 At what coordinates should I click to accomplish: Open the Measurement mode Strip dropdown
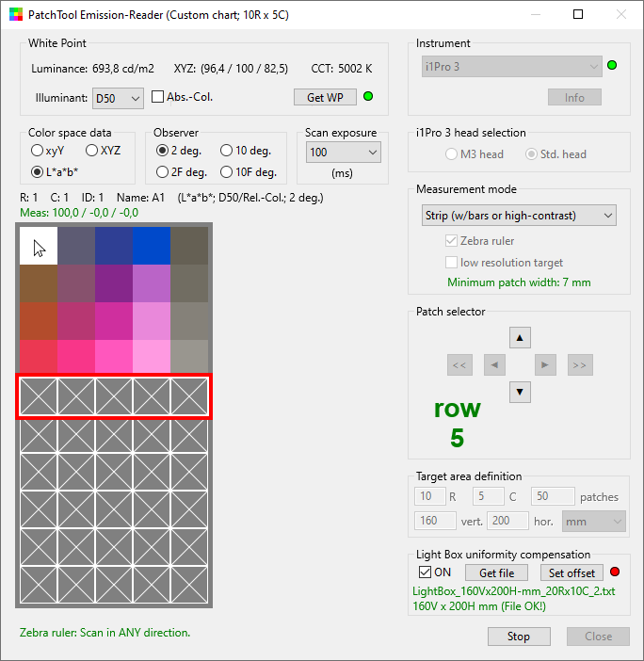tap(517, 216)
